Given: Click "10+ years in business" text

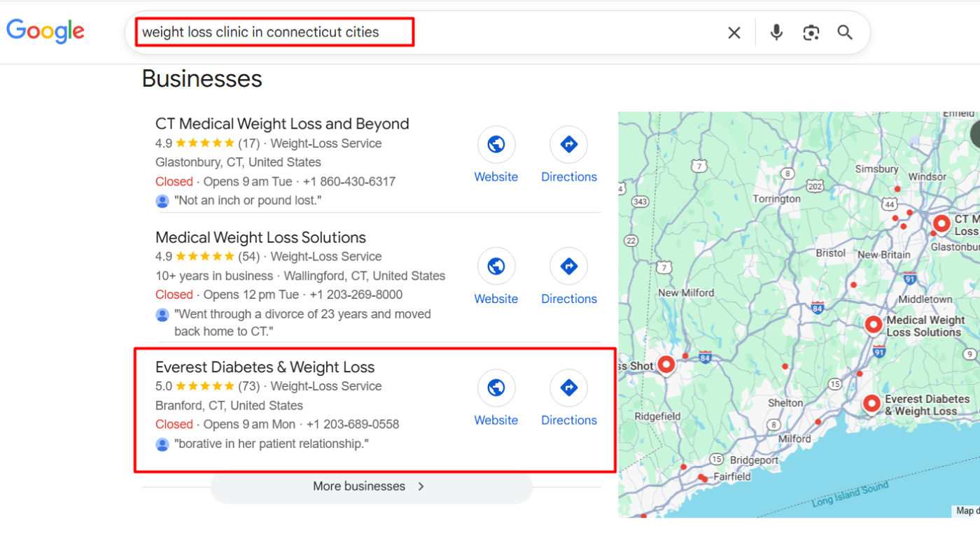Looking at the screenshot, I should 214,276.
